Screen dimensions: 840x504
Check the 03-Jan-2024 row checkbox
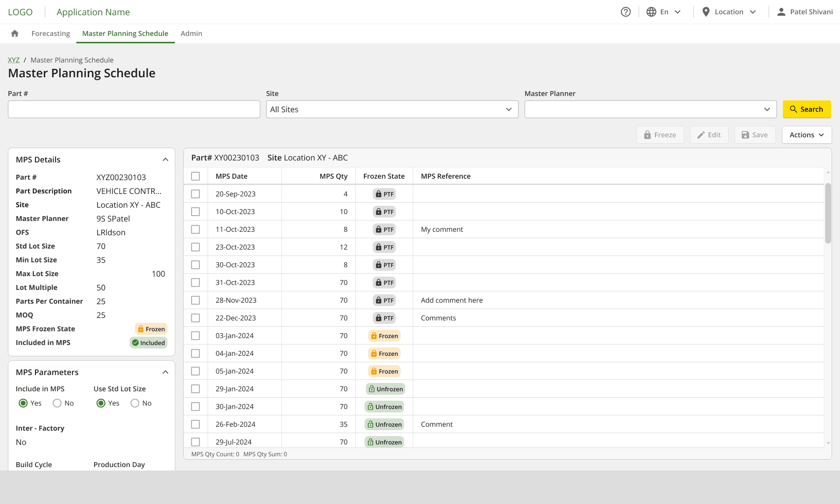coord(195,336)
